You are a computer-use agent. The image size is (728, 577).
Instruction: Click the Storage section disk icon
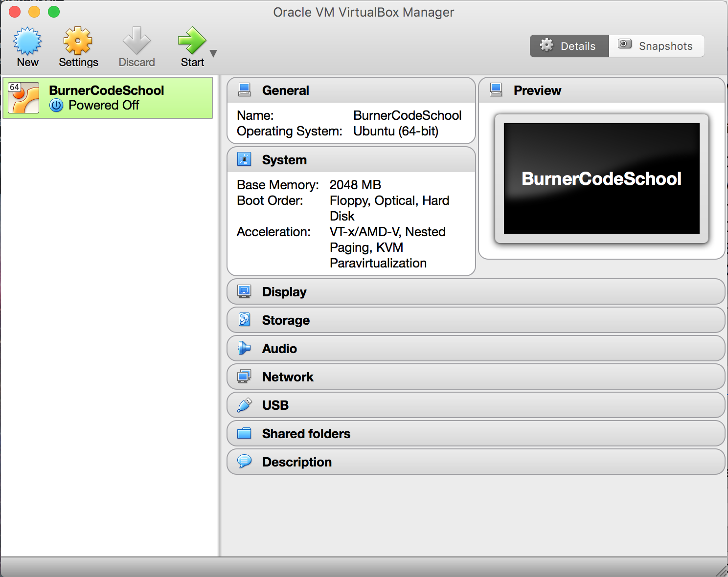pyautogui.click(x=244, y=320)
